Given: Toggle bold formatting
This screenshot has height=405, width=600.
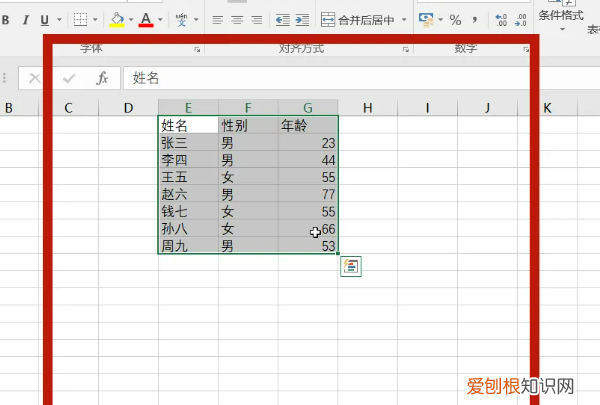Looking at the screenshot, I should coord(5,20).
